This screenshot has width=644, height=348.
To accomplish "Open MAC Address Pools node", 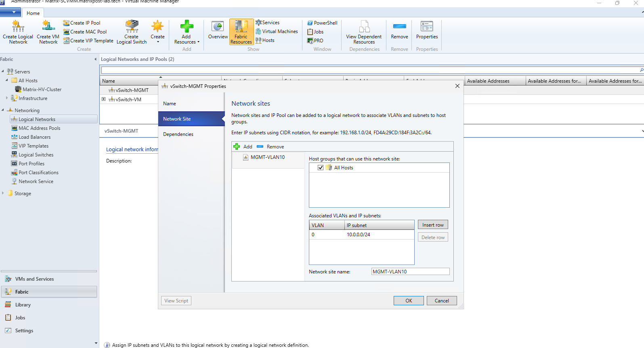I will pos(36,128).
